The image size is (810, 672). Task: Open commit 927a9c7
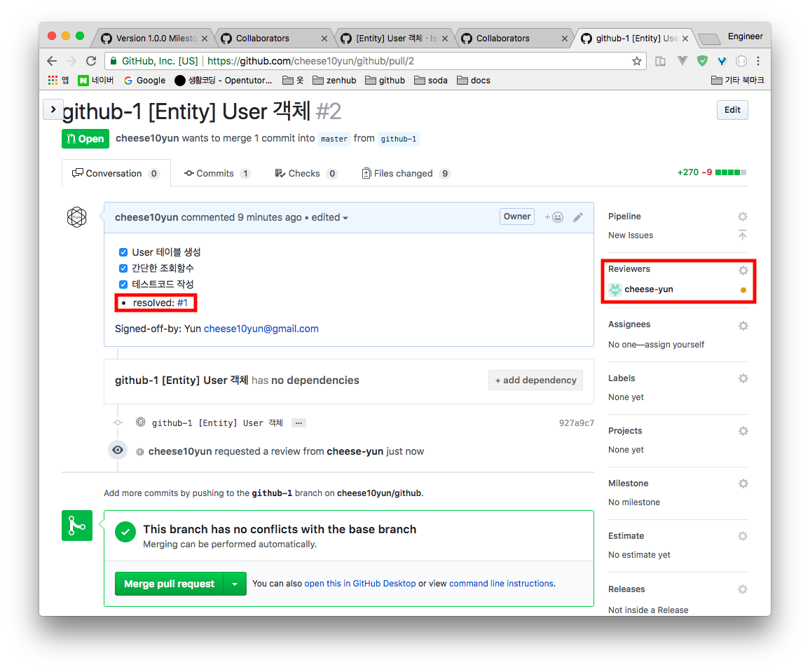(576, 423)
